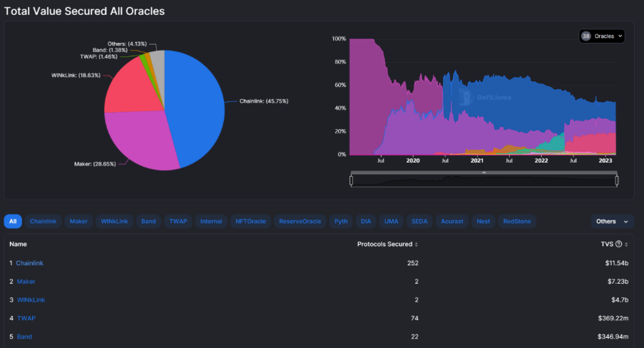
Task: Click the TWAP (1.46%) pie label
Action: 98,57
